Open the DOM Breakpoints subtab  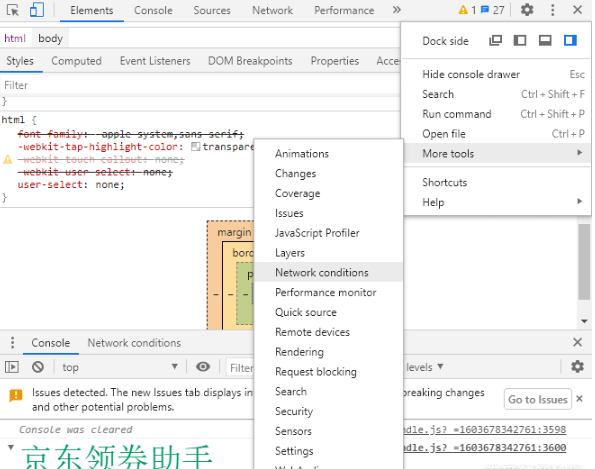pos(250,61)
